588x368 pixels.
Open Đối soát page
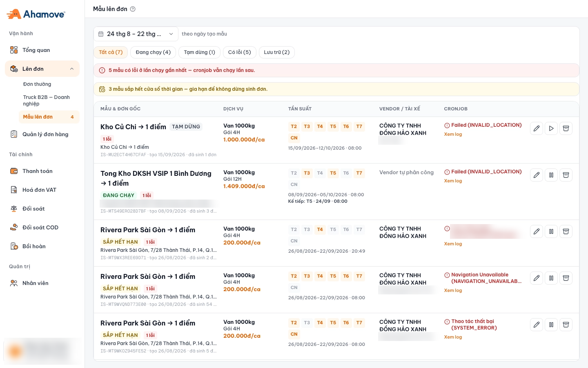click(42, 209)
